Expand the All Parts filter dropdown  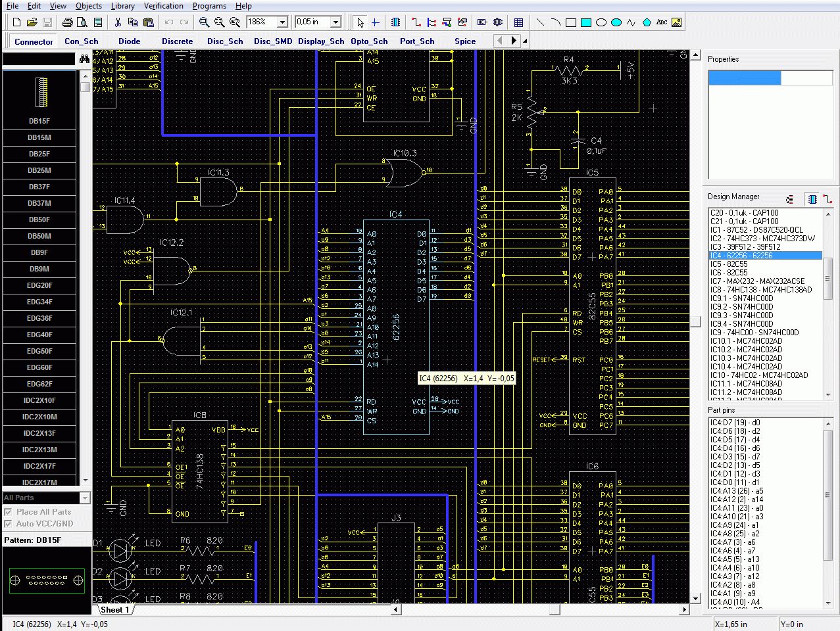click(x=84, y=498)
